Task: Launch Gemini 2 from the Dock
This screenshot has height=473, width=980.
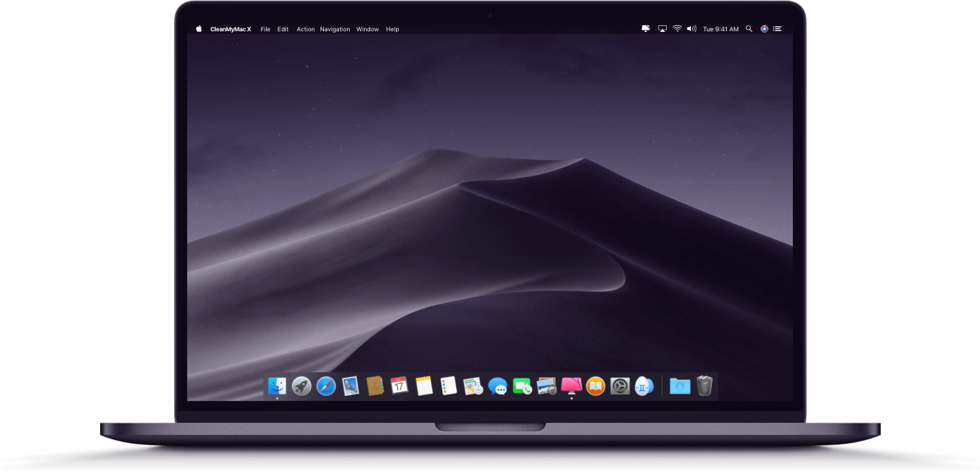Action: 644,387
